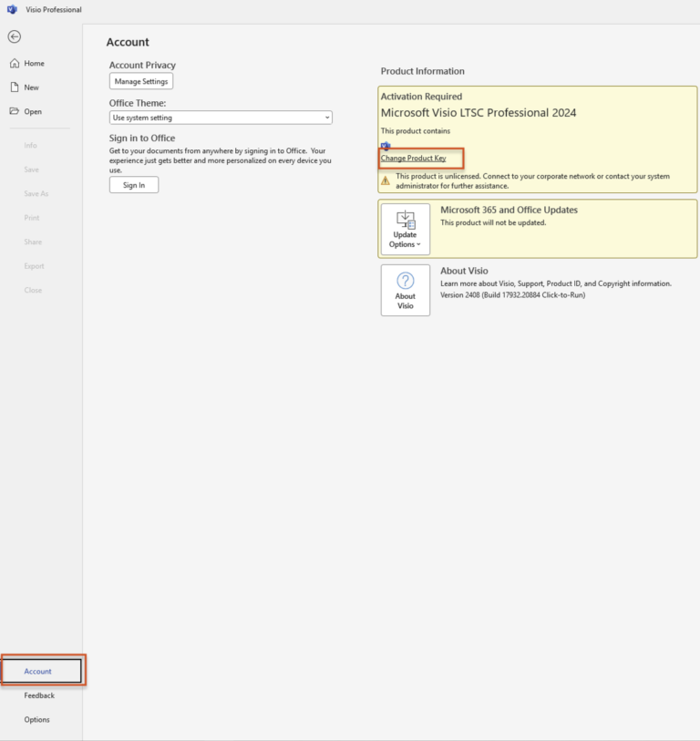
Task: Select the Info sidebar item
Action: (30, 145)
